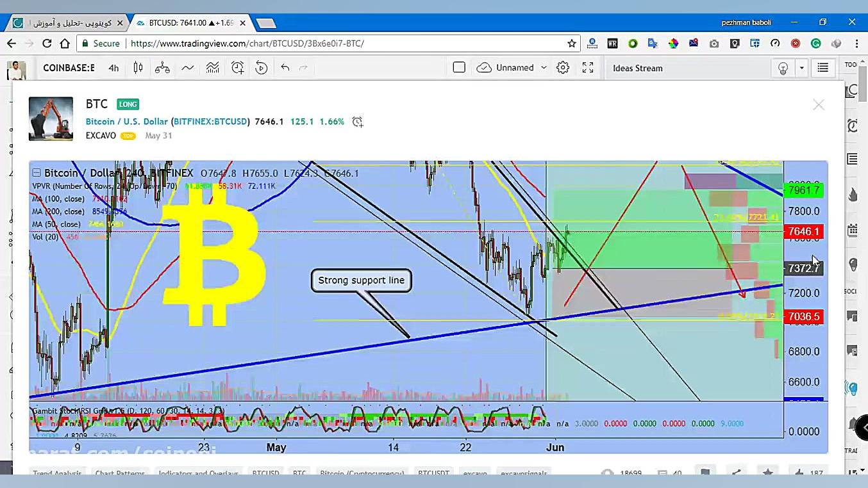The height and width of the screenshot is (488, 868).
Task: Open the browser home page
Action: (x=65, y=44)
